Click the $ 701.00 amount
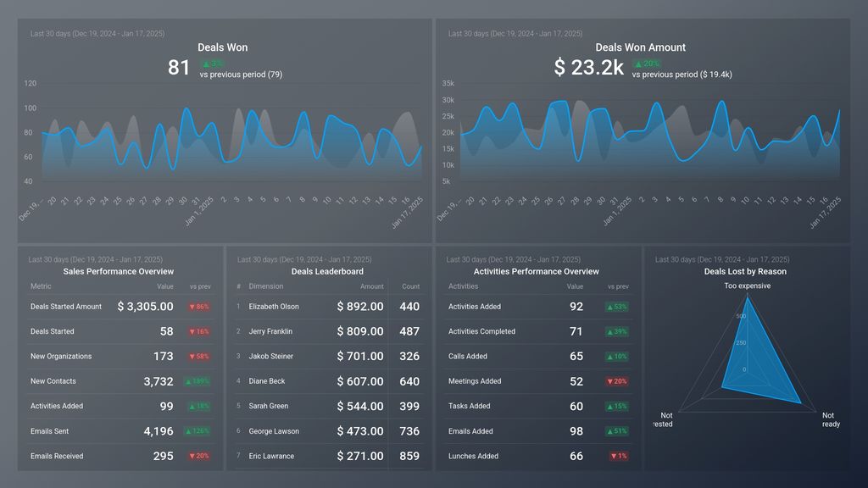 tap(359, 357)
